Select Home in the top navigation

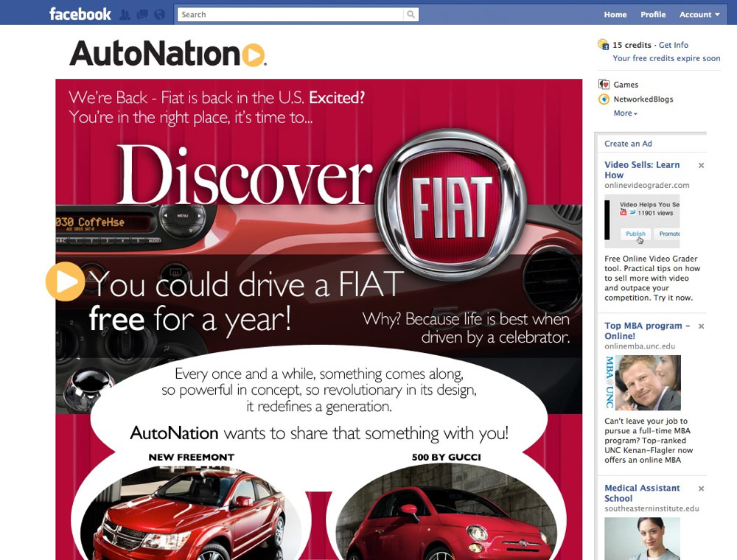coord(615,14)
